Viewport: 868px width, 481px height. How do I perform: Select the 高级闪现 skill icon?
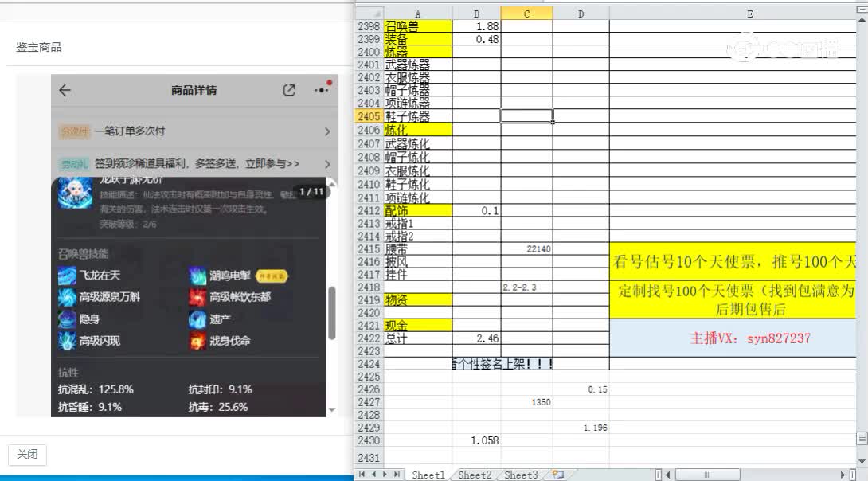pyautogui.click(x=67, y=341)
